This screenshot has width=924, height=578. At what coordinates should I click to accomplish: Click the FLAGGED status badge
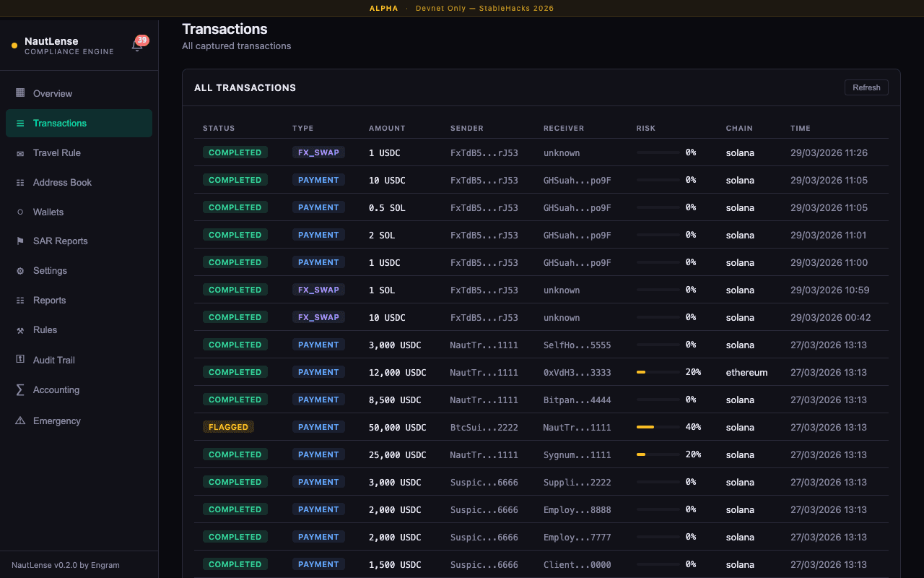[228, 427]
